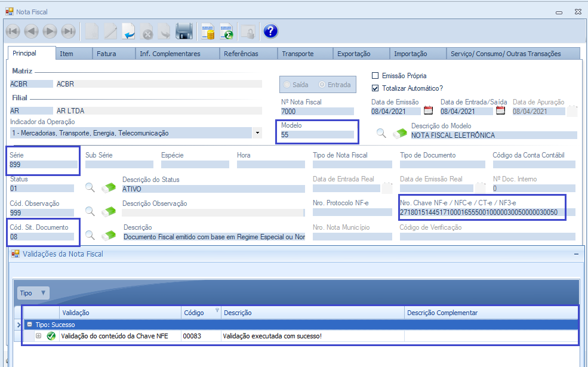Click the save floppy disk icon
Viewport: 588px width, 367px height.
click(184, 31)
